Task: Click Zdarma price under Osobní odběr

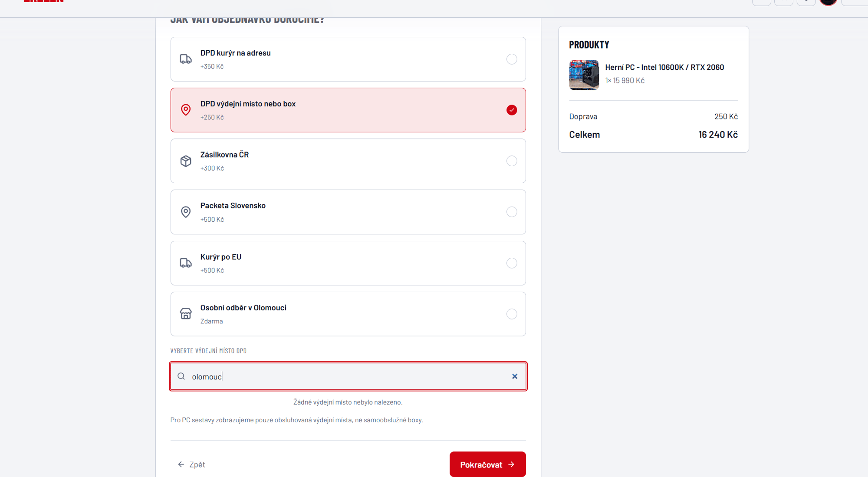Action: [x=211, y=321]
